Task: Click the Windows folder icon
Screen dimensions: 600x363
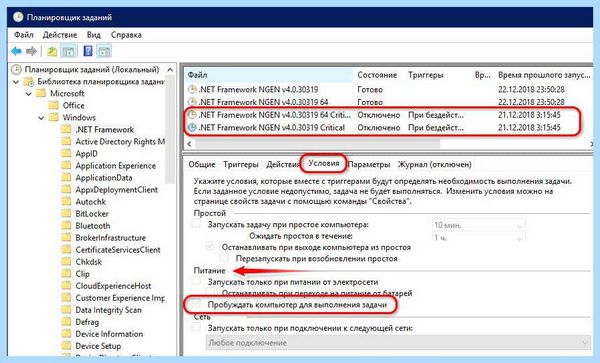Action: point(54,117)
